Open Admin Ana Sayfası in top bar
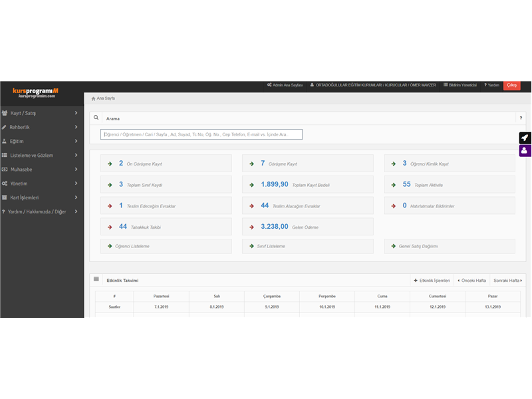Image resolution: width=532 pixels, height=399 pixels. point(285,85)
